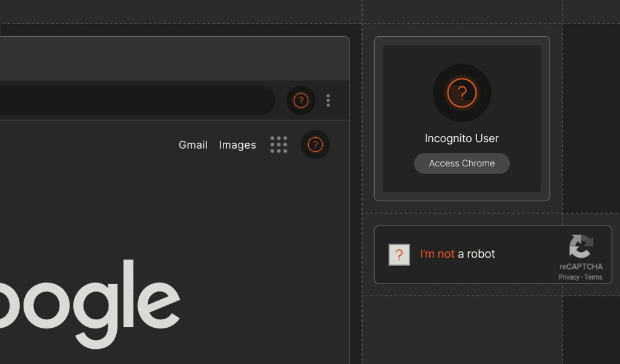Open the reCAPTCHA Privacy link
Image resolution: width=620 pixels, height=364 pixels.
click(x=569, y=277)
